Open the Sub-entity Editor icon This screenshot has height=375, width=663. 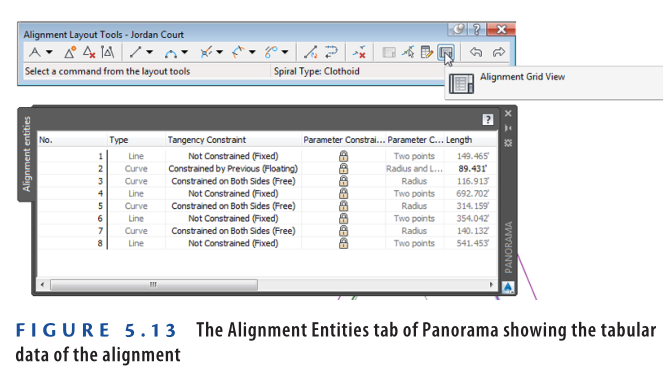click(427, 52)
